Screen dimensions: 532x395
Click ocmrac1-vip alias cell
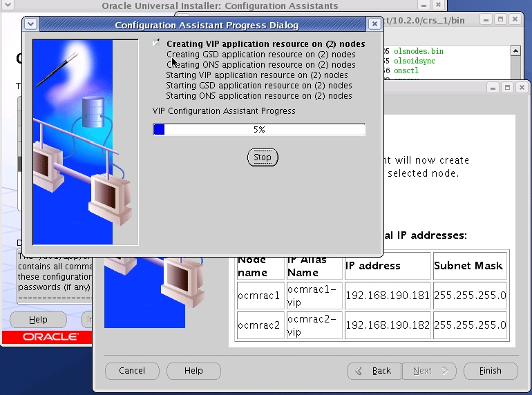click(x=314, y=296)
